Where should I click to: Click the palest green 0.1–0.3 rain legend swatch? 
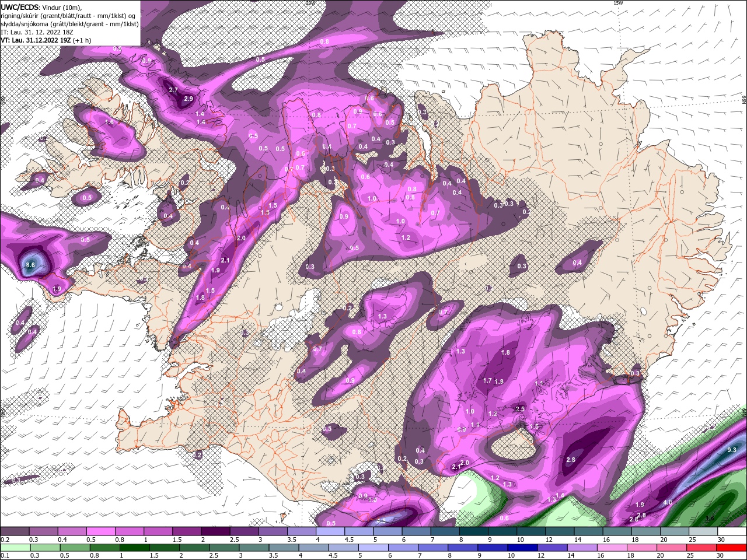[15, 548]
